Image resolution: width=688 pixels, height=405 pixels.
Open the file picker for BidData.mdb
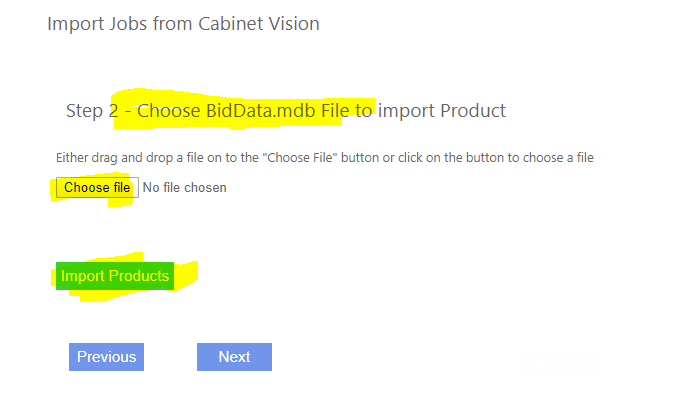[x=97, y=188]
